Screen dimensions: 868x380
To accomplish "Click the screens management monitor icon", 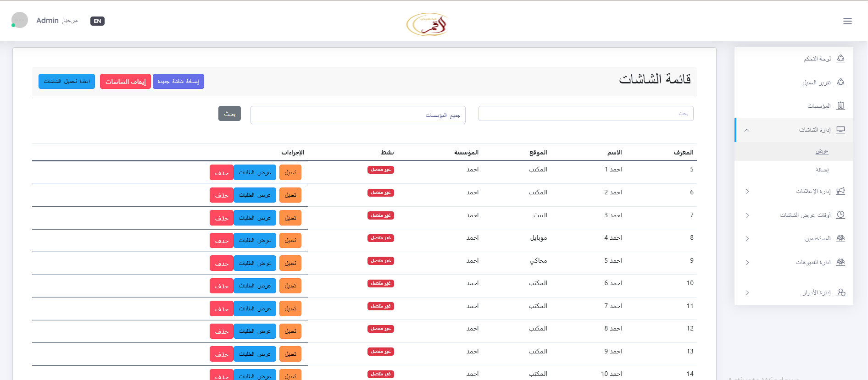I will click(840, 130).
